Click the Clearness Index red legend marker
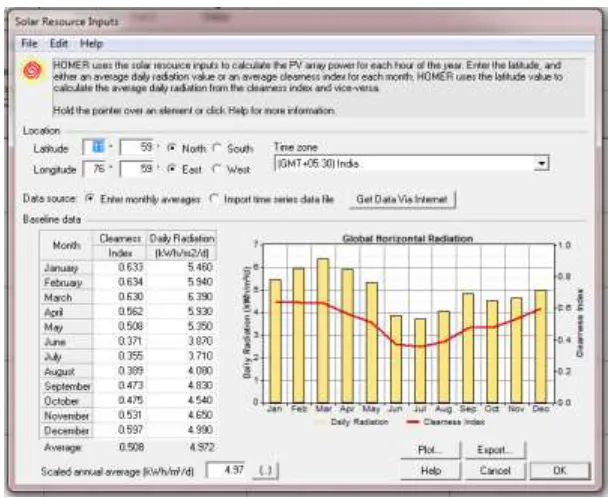The width and height of the screenshot is (614, 498). click(413, 422)
